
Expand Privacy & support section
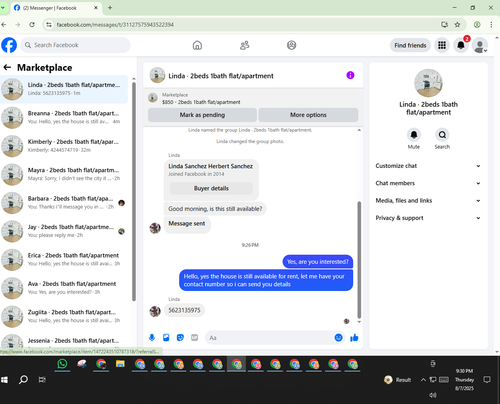tap(428, 218)
